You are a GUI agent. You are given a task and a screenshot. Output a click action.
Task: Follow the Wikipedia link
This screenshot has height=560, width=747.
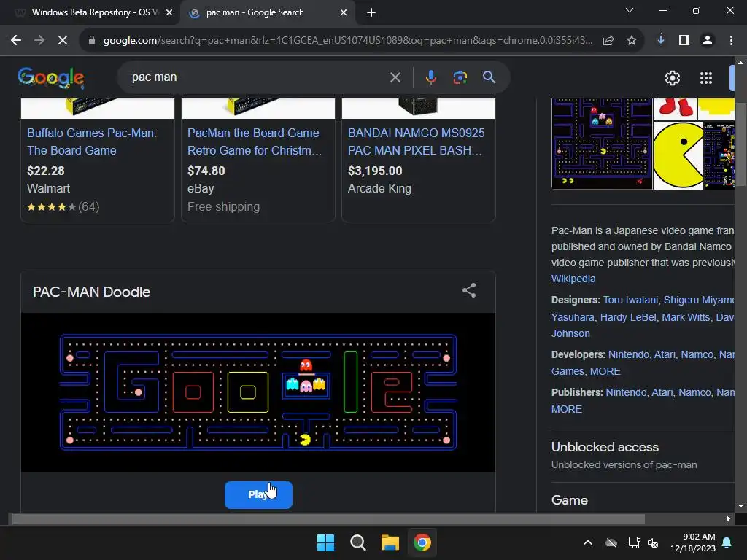click(x=573, y=279)
